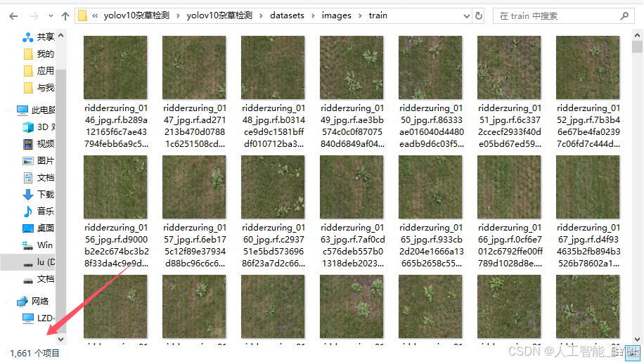Select thumbnail ridderzuring_0147_jpg.rf.ad271
The height and width of the screenshot is (362, 644).
(x=194, y=67)
